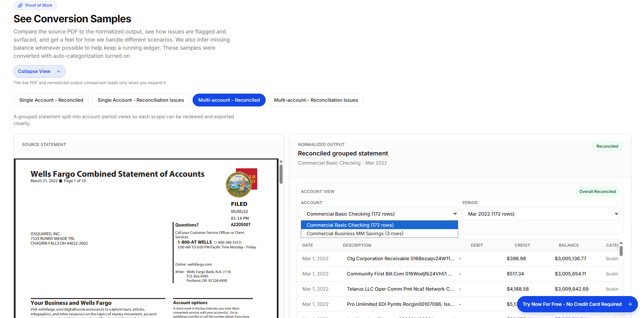The width and height of the screenshot is (644, 318).
Task: Open the Account combo box
Action: (379, 213)
